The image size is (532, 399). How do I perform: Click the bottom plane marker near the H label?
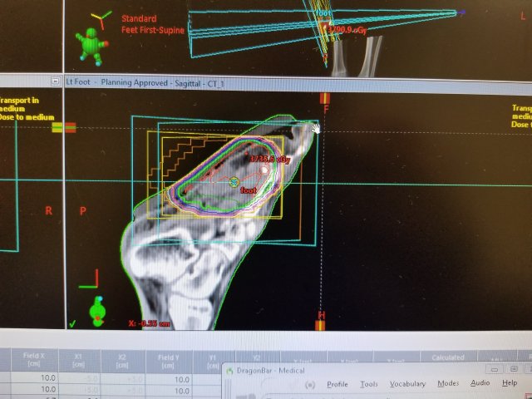(x=320, y=325)
